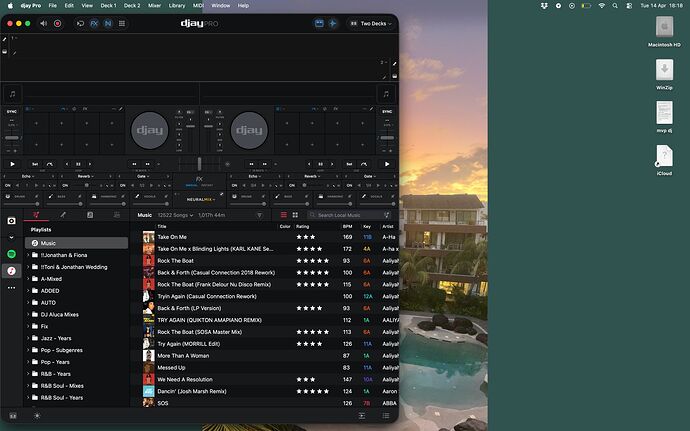The image size is (690, 431).
Task: Toggle the library view button near Two Decks
Action: point(319,23)
